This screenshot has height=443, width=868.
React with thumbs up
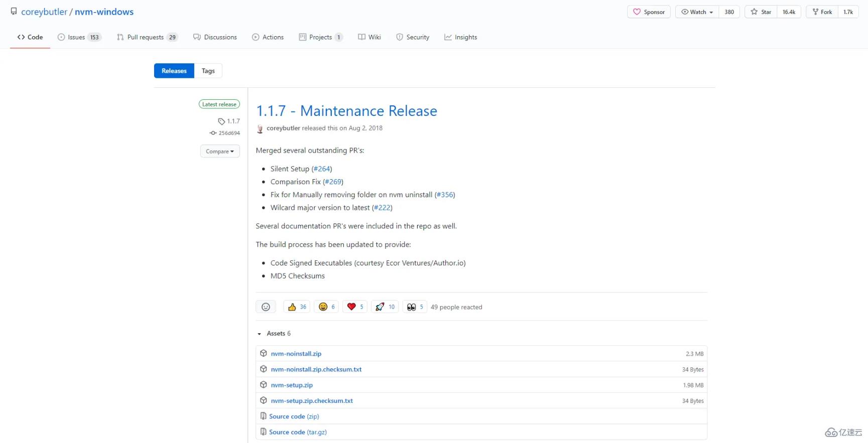pyautogui.click(x=297, y=307)
